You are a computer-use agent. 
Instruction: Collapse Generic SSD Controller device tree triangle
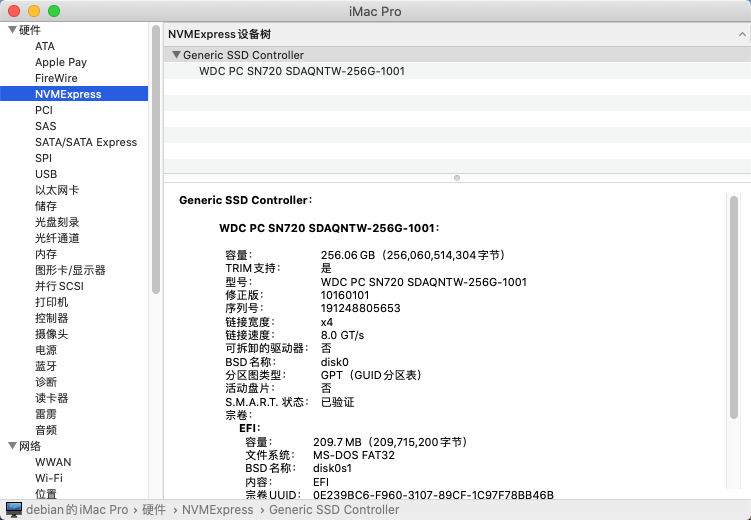176,55
